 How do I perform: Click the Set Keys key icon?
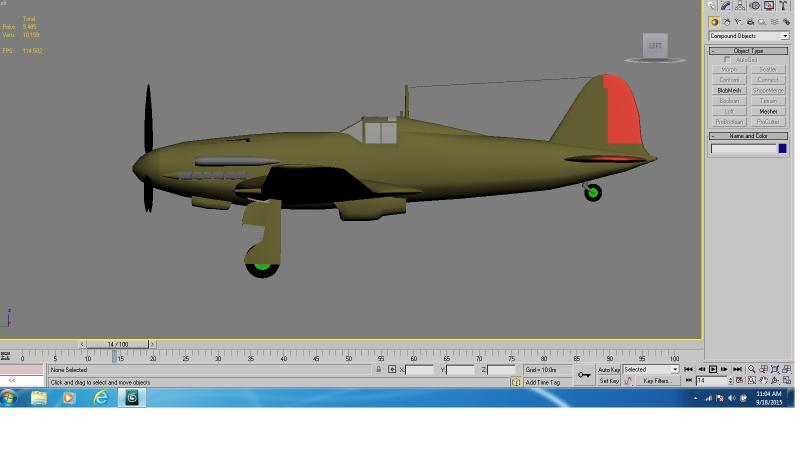coord(584,375)
